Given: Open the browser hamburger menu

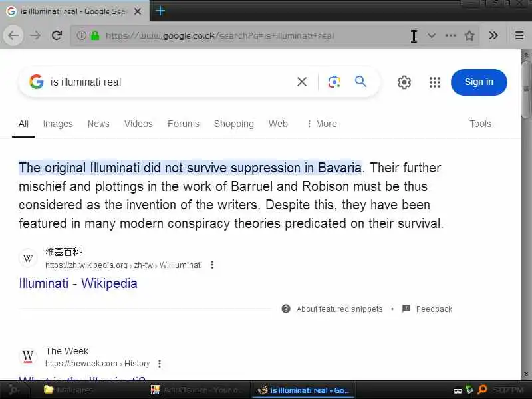Looking at the screenshot, I should 519,35.
